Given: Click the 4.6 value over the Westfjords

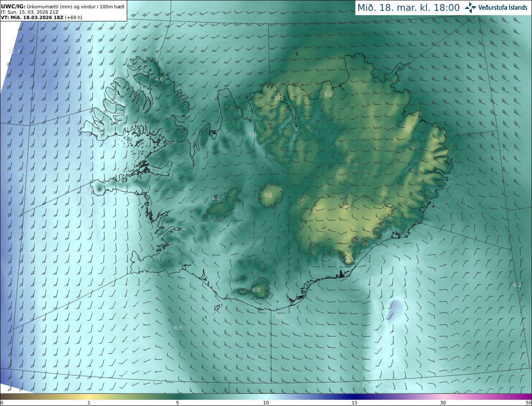Looking at the screenshot, I should (x=159, y=79).
